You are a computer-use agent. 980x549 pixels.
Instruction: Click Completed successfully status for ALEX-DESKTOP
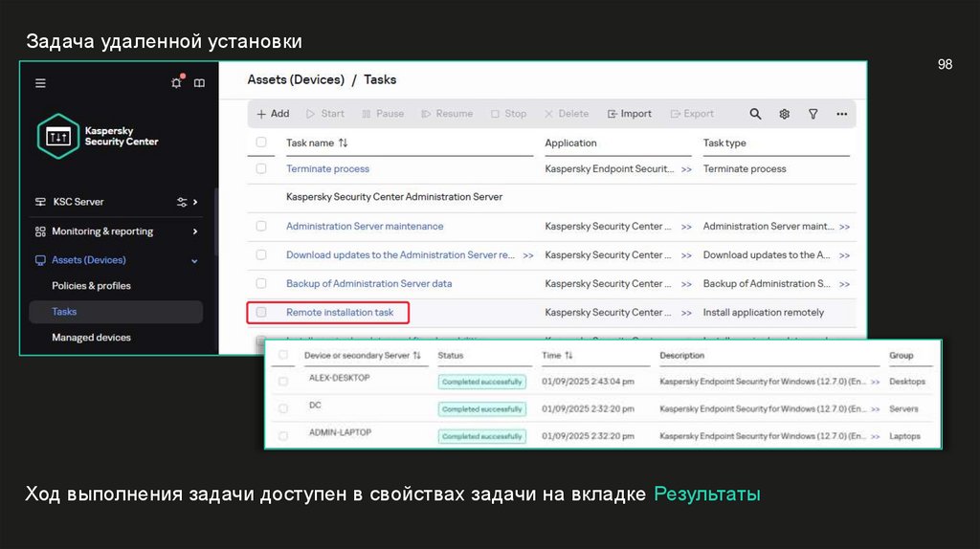(x=482, y=382)
